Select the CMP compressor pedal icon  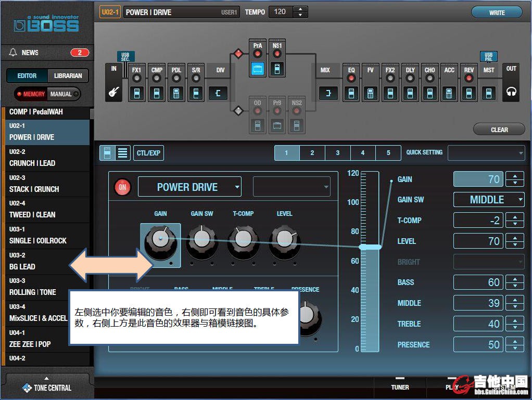pos(156,93)
